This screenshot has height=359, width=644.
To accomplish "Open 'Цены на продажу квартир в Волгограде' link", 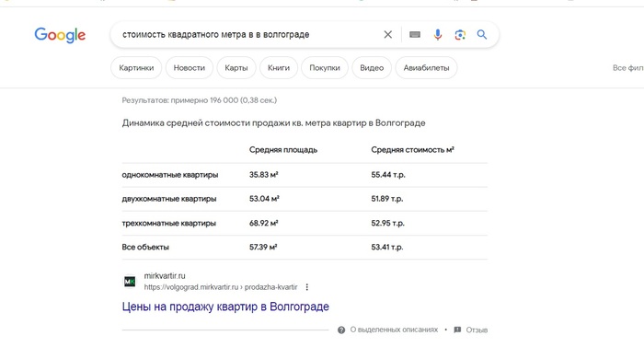I will [225, 307].
